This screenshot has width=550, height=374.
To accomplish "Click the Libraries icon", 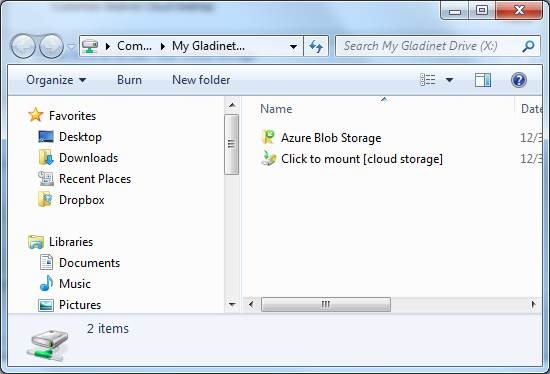I will pyautogui.click(x=36, y=242).
